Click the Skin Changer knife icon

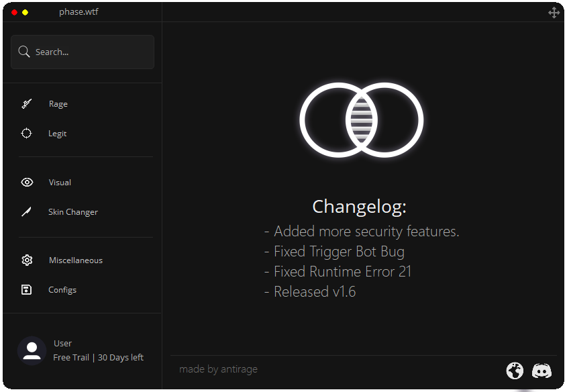(26, 212)
